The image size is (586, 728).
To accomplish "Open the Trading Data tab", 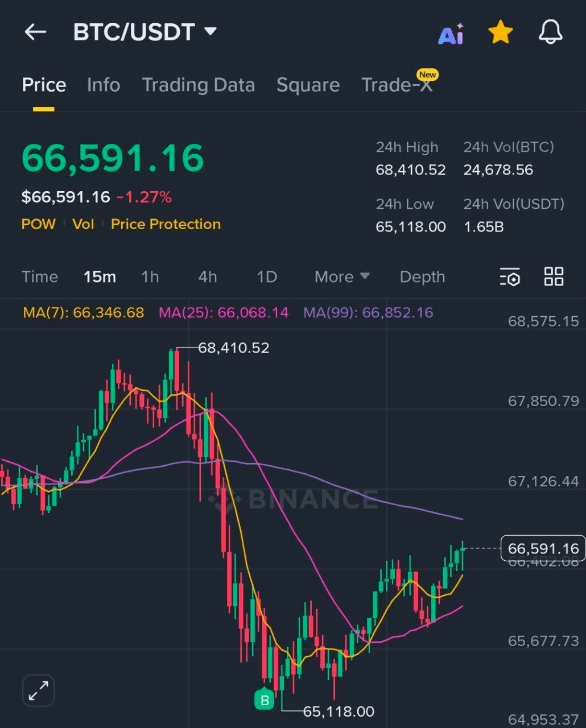I will tap(198, 85).
